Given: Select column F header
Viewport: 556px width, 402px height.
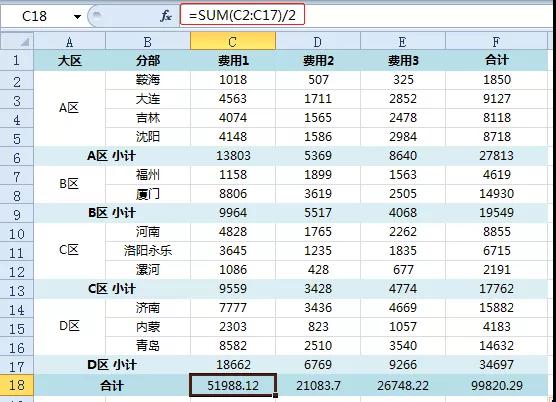Looking at the screenshot, I should pos(496,41).
